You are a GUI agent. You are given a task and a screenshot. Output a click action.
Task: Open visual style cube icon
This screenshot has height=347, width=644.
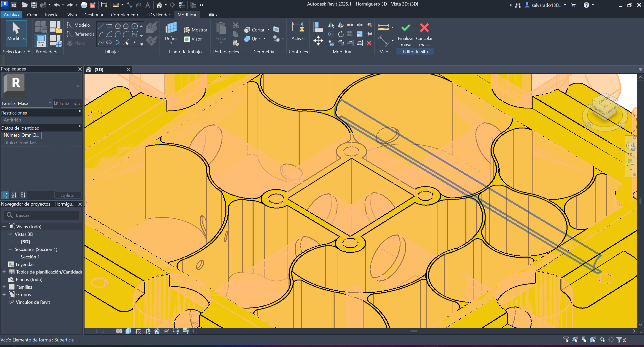[128, 331]
